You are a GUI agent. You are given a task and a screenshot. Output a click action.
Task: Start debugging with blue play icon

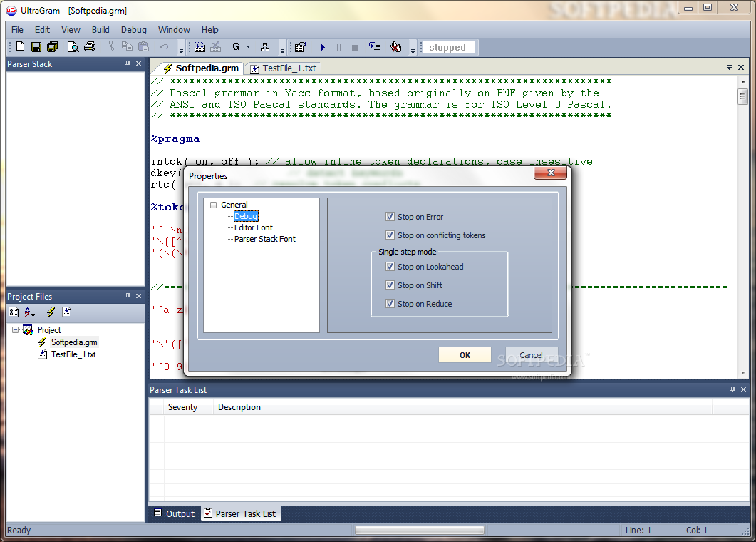pyautogui.click(x=323, y=47)
